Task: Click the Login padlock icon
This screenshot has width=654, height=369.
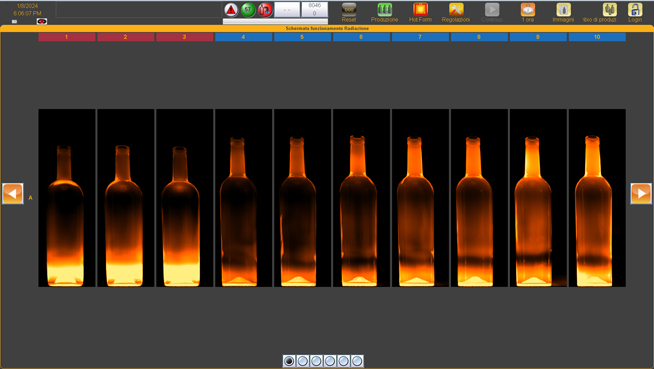Action: point(635,10)
